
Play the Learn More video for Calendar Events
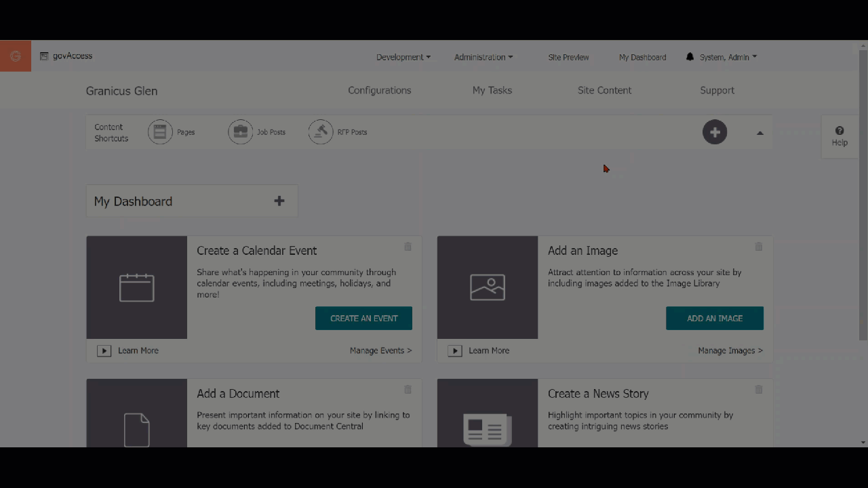104,350
